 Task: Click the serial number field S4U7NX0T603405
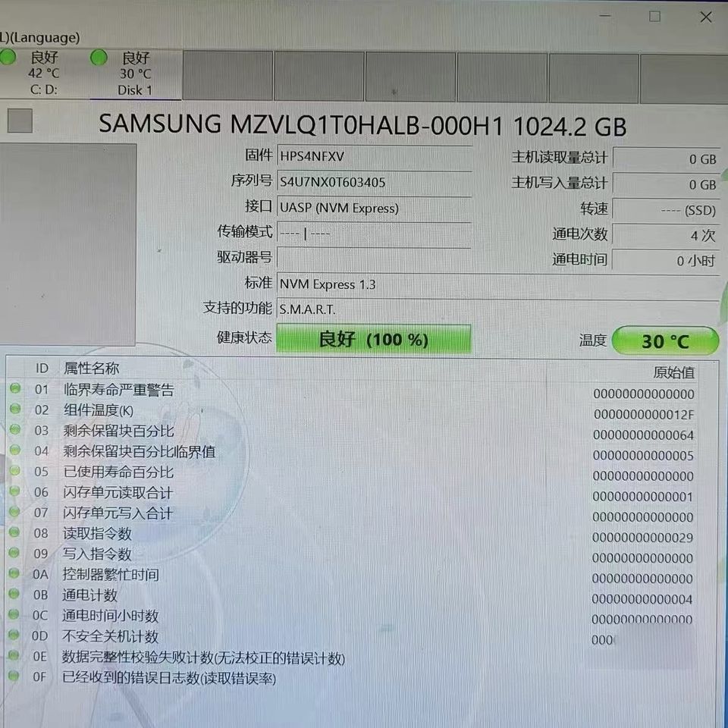coord(374,182)
